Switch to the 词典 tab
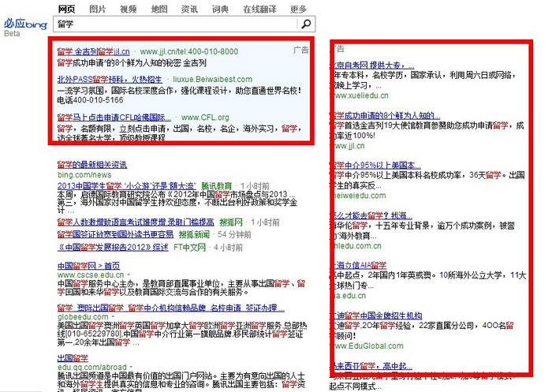 [x=220, y=9]
